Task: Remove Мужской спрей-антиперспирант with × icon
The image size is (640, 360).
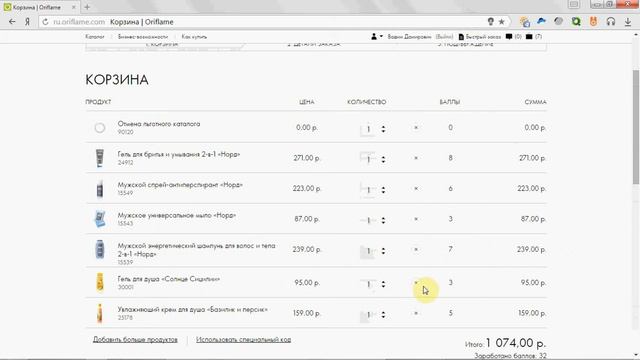Action: [x=416, y=189]
